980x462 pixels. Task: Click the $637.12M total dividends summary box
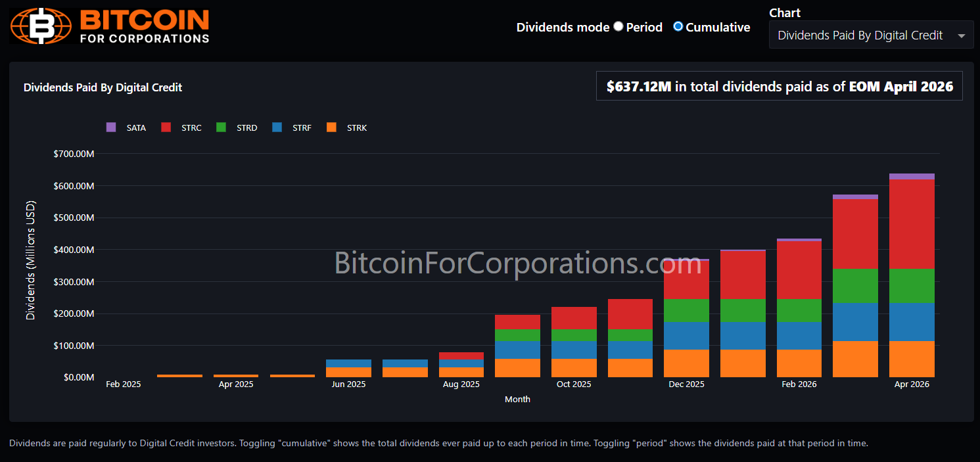pos(779,86)
